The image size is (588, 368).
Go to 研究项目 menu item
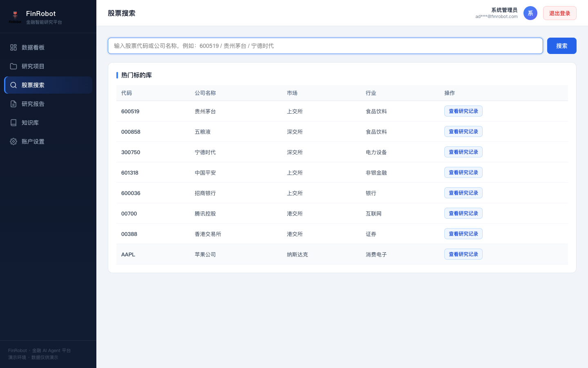(x=48, y=66)
